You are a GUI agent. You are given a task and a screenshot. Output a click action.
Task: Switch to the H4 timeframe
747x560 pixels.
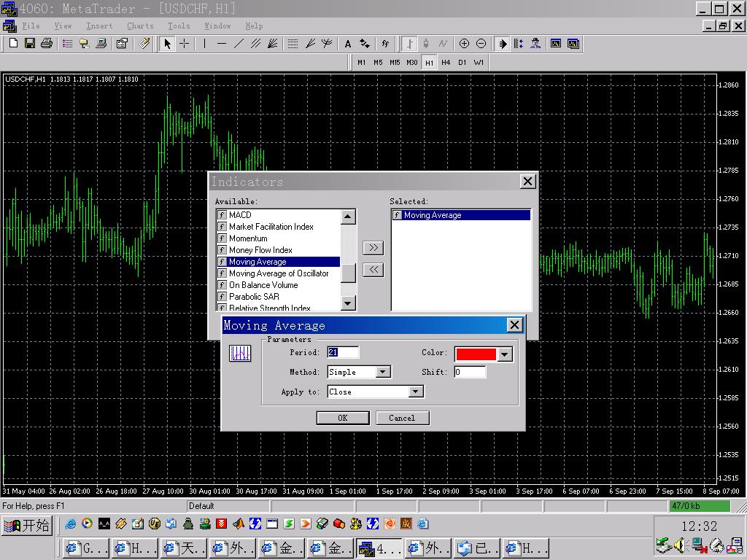pos(446,63)
